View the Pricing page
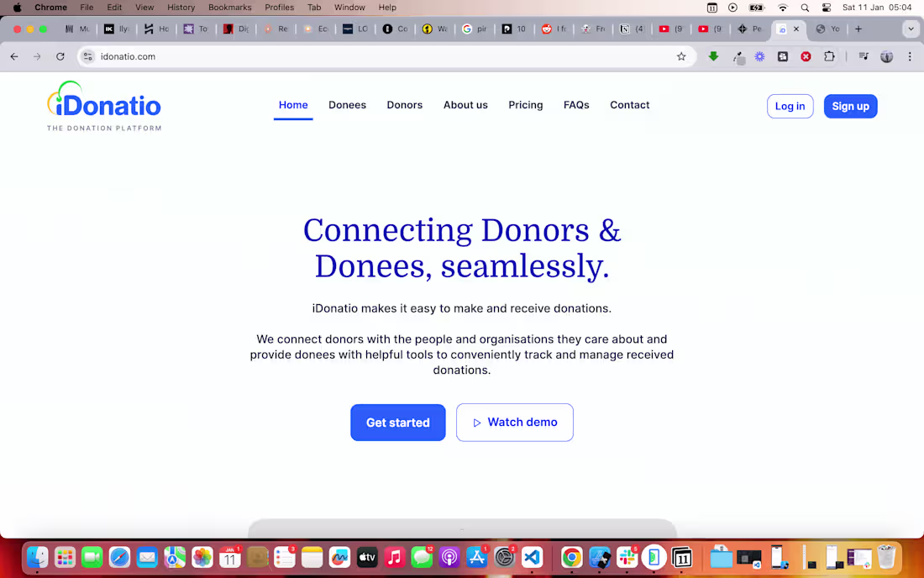 click(x=526, y=105)
